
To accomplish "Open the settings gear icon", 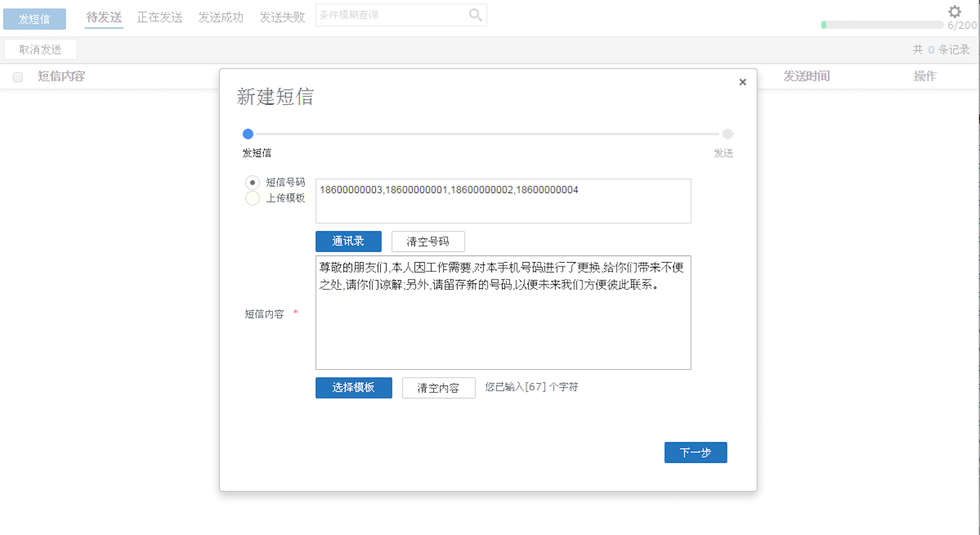I will [x=954, y=12].
